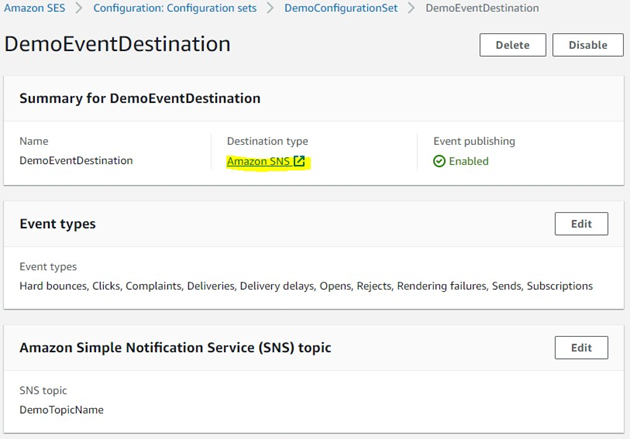
Task: Edit the SNS topic section
Action: tap(581, 348)
